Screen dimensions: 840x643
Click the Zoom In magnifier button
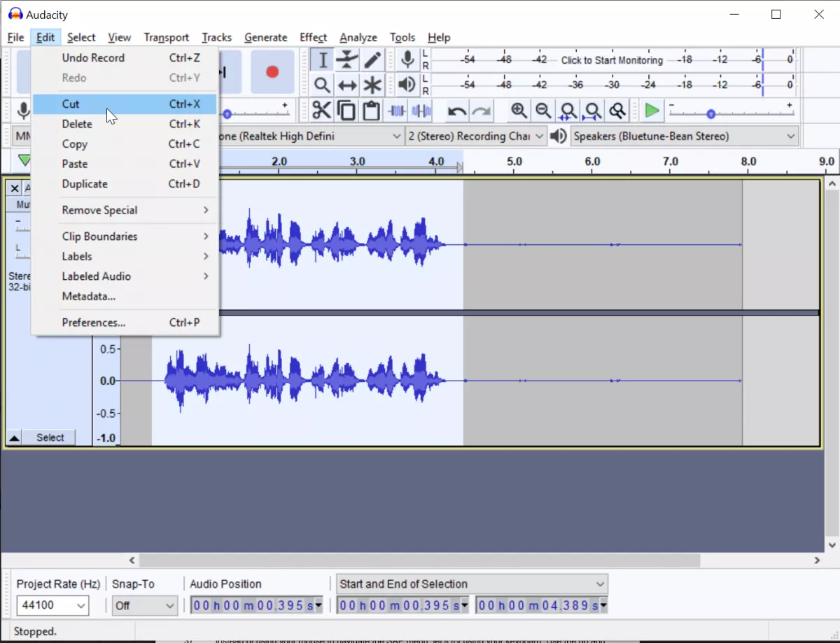519,111
